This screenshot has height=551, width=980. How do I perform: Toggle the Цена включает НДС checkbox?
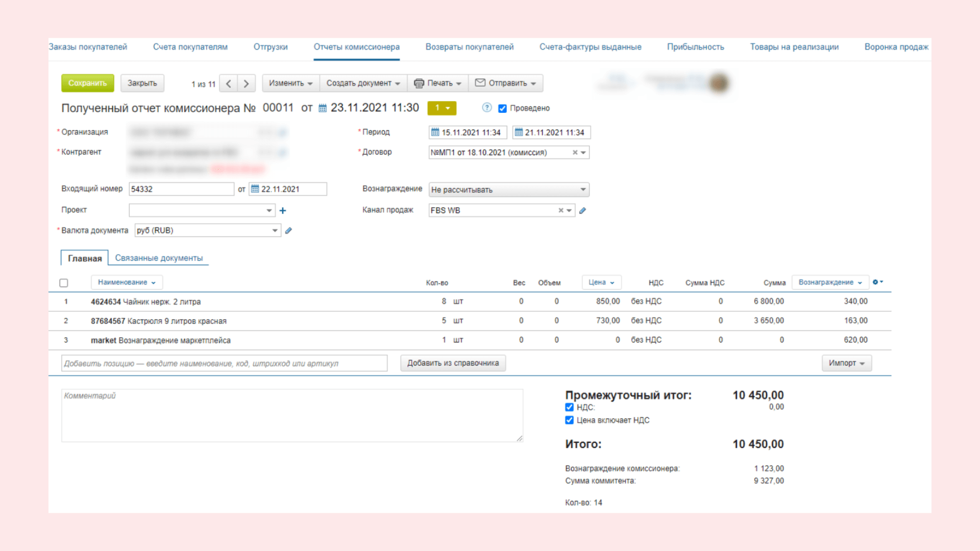(x=569, y=420)
